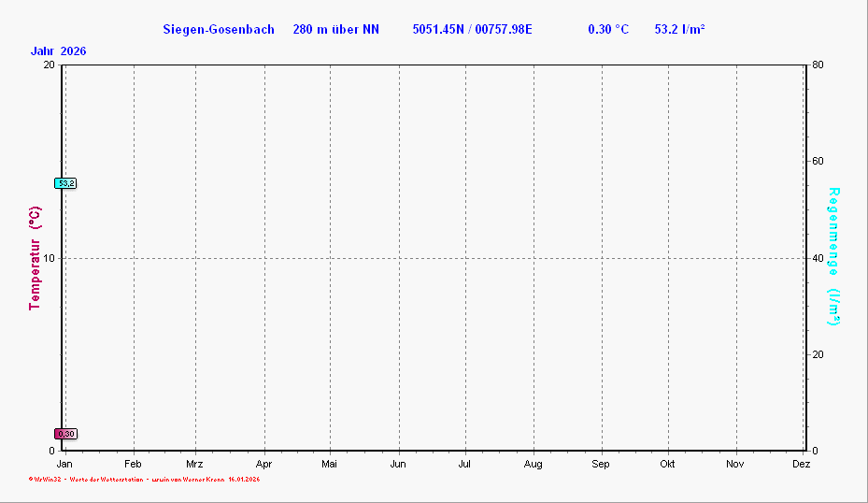
Task: Click the cyan 53.2 rainfall marker
Action: click(65, 183)
